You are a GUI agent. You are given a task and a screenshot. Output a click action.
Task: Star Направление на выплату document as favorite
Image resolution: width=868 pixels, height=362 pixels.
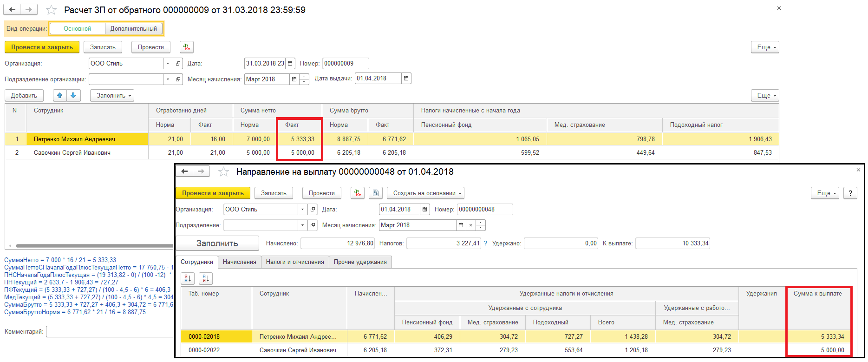click(x=223, y=172)
